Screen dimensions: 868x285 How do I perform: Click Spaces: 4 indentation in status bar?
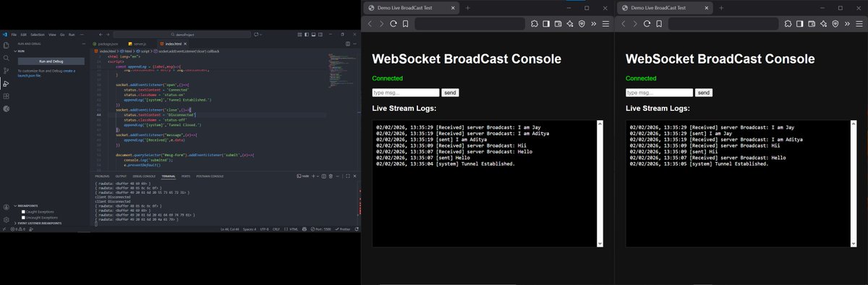(250, 229)
